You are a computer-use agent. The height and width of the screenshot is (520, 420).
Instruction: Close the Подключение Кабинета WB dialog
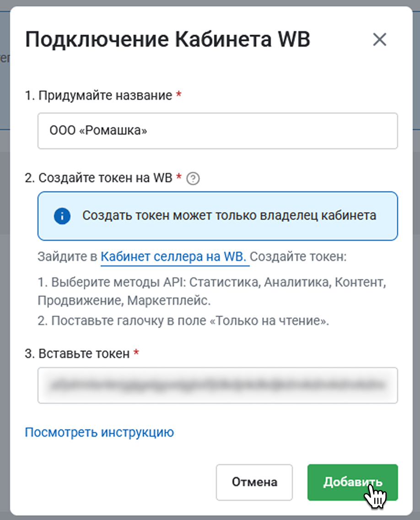pos(380,39)
